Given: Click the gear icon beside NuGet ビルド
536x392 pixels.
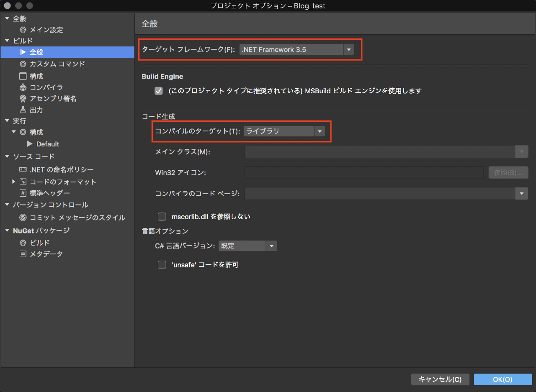Looking at the screenshot, I should click(23, 243).
